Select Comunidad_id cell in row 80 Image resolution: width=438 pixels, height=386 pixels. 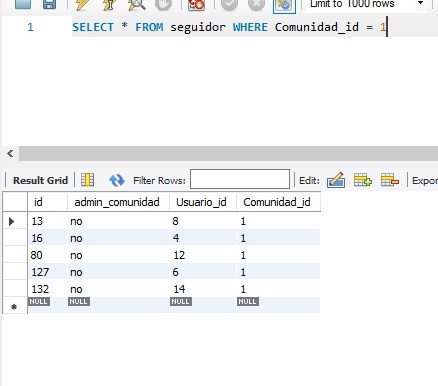[x=278, y=255]
